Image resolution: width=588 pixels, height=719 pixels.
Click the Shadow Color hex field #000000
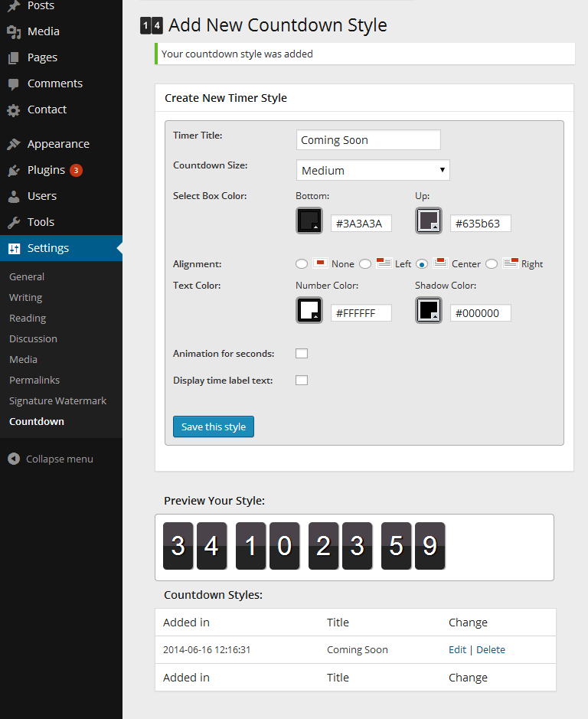pos(481,313)
